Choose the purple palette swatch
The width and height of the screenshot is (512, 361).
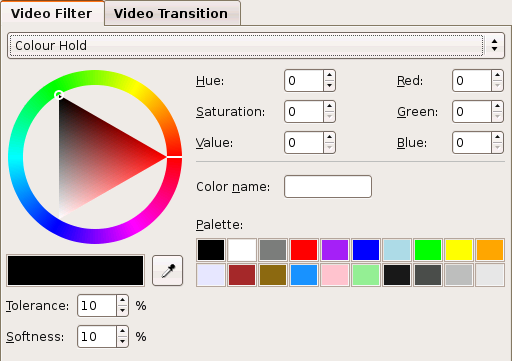[x=335, y=250]
